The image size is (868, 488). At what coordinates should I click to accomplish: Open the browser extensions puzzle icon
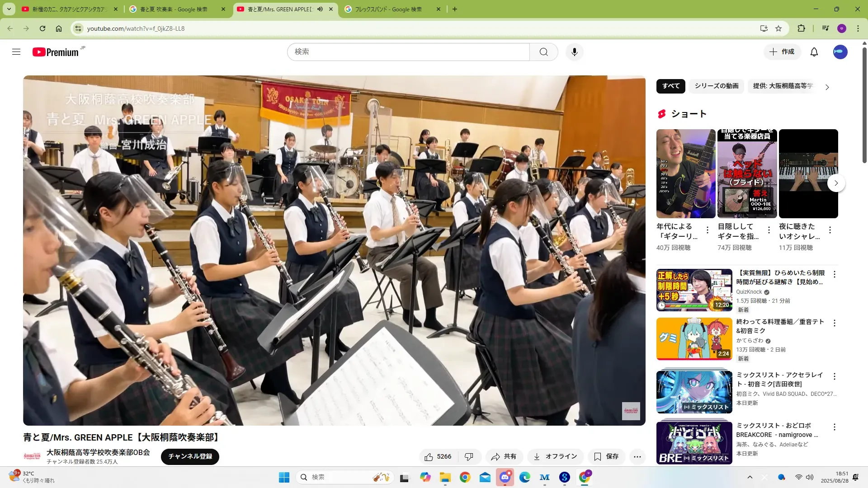pos(801,28)
